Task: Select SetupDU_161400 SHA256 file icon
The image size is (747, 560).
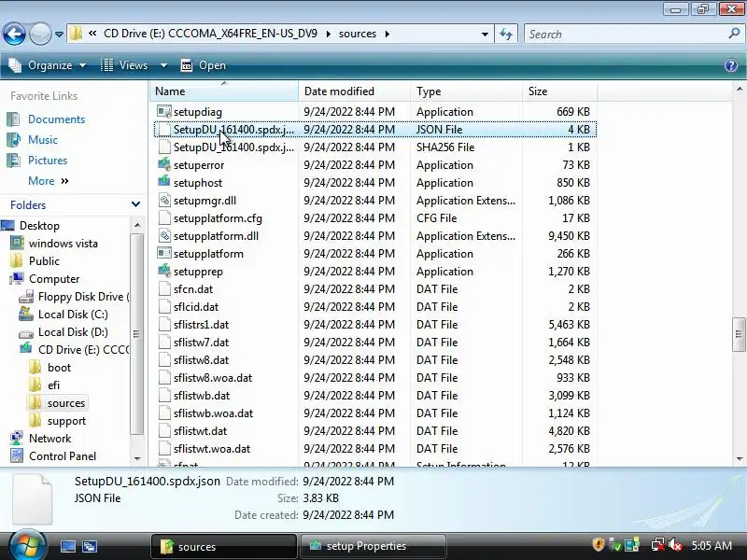Action: (164, 147)
